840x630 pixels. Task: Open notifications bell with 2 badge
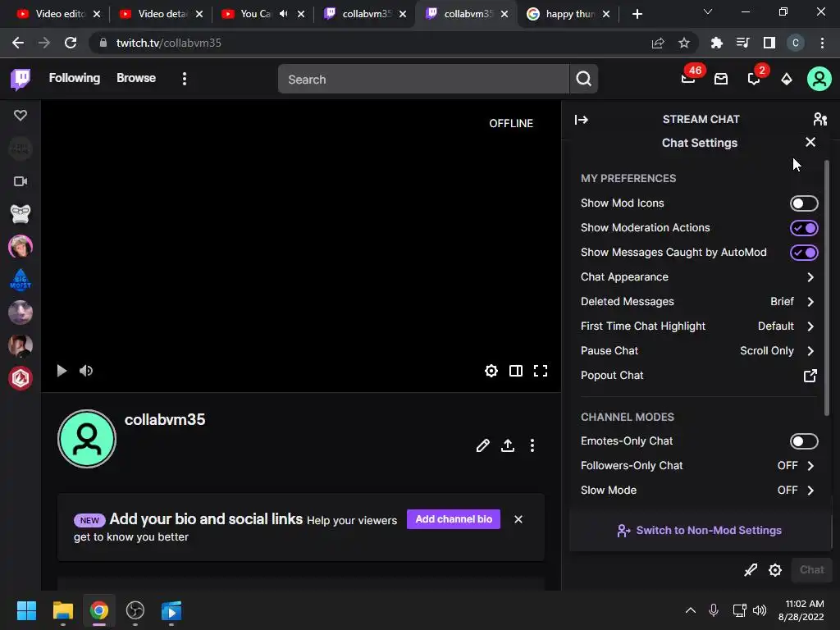pyautogui.click(x=755, y=78)
